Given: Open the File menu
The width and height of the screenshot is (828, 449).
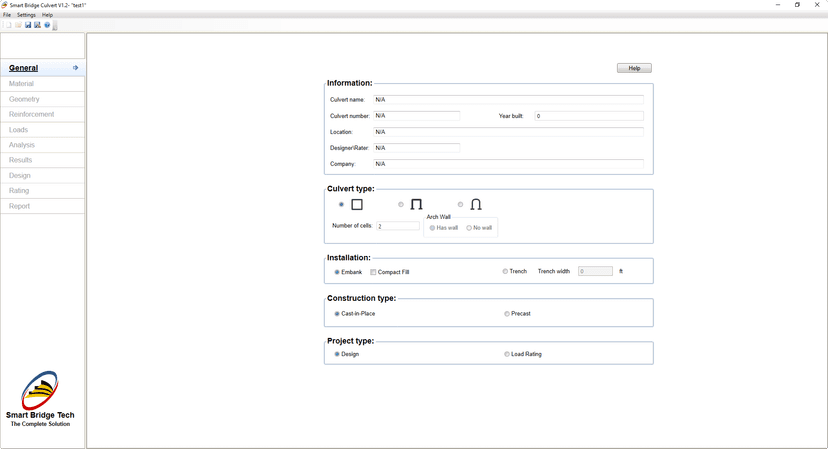Looking at the screenshot, I should (7, 15).
